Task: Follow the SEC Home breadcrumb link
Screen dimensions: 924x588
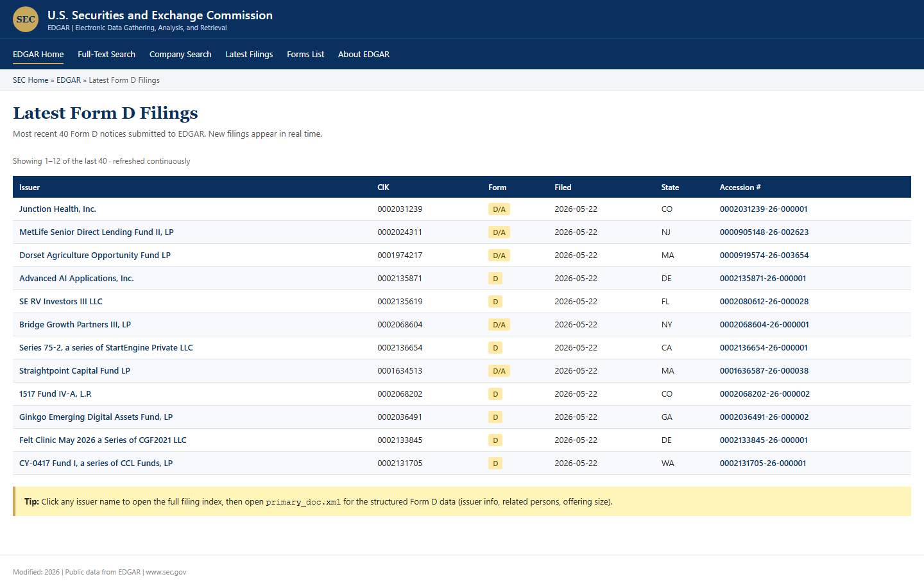Action: pyautogui.click(x=31, y=80)
